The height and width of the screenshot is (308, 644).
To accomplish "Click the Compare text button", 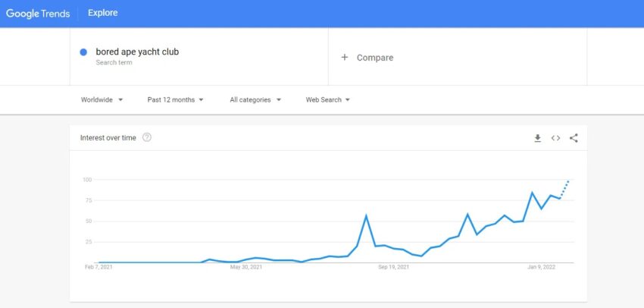I will (x=375, y=58).
